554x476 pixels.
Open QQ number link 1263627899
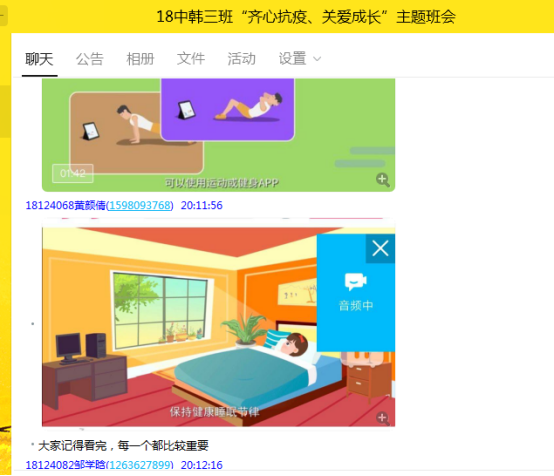(x=140, y=465)
